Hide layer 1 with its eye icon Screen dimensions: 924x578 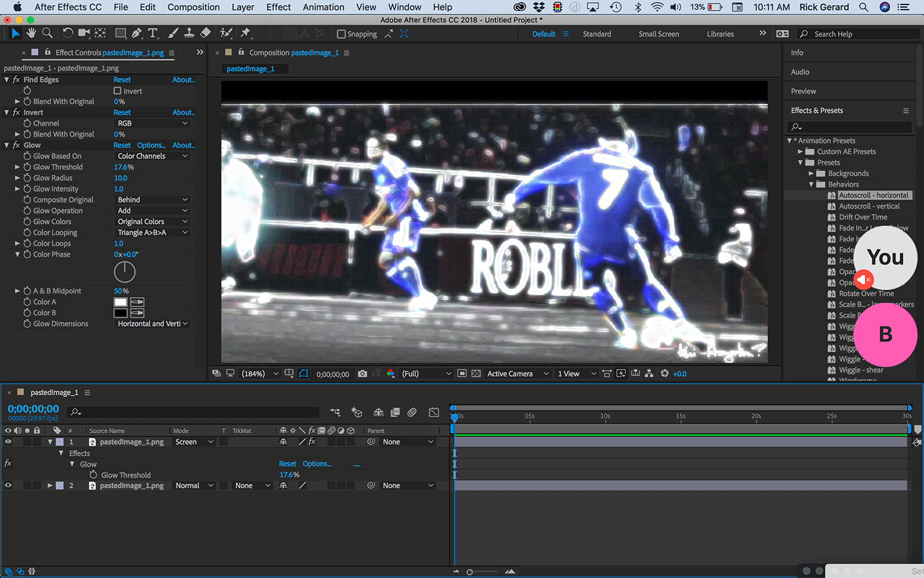[x=8, y=442]
